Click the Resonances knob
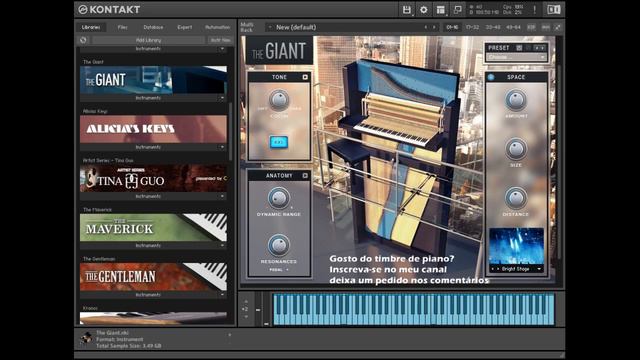This screenshot has width=640, height=360. 279,245
